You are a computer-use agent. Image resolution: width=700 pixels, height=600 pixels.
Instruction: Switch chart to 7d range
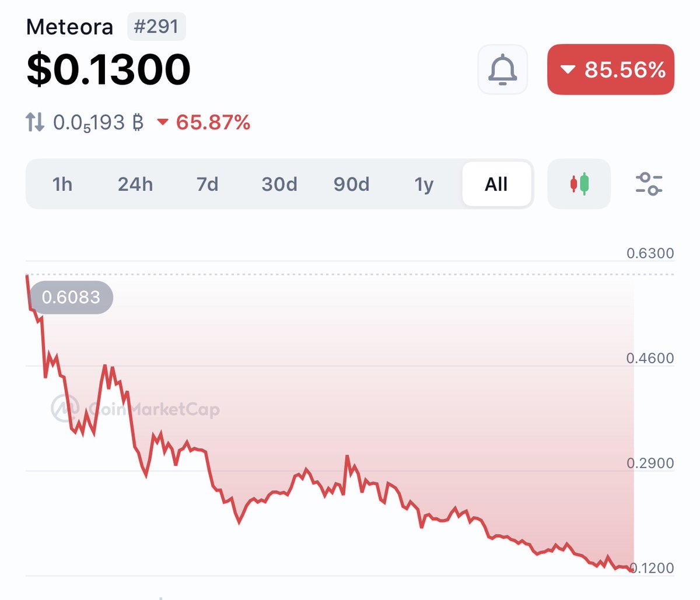click(207, 184)
